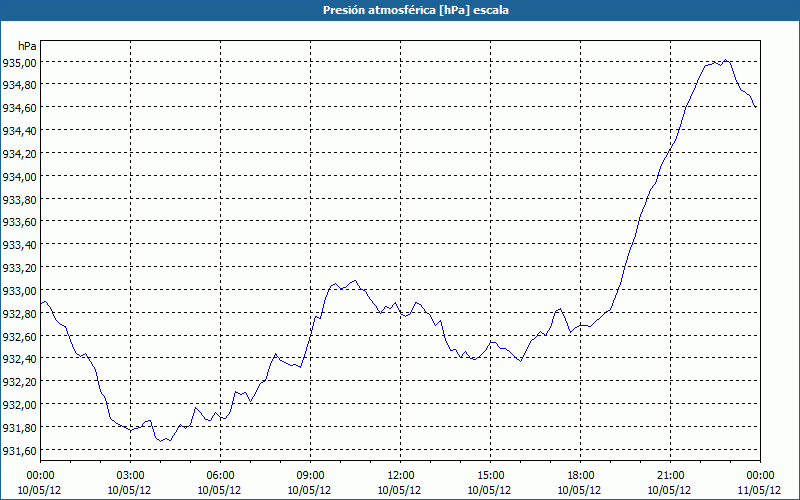
Task: Select the 03:00 time label
Action: point(130,476)
